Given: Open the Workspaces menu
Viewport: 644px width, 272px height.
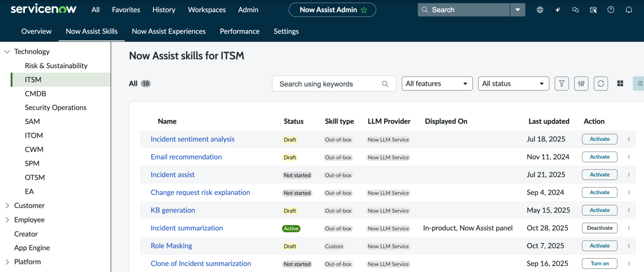Looking at the screenshot, I should 207,10.
